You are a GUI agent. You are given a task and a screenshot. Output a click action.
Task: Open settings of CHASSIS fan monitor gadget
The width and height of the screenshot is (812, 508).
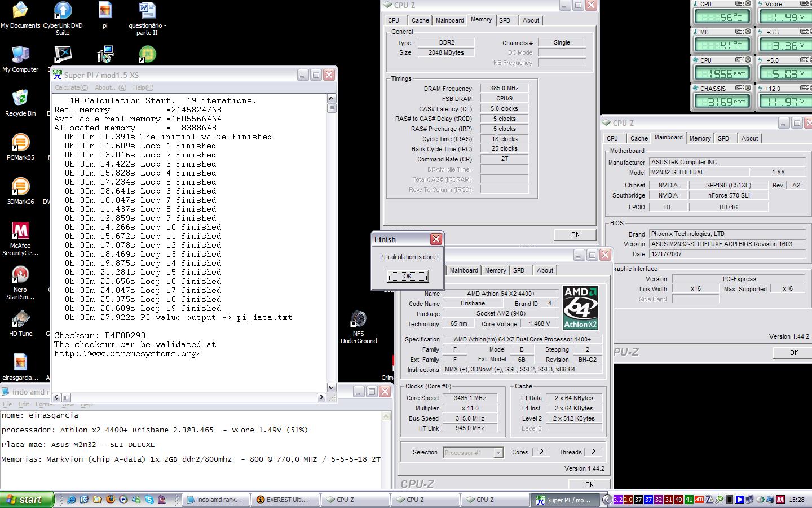pos(740,88)
